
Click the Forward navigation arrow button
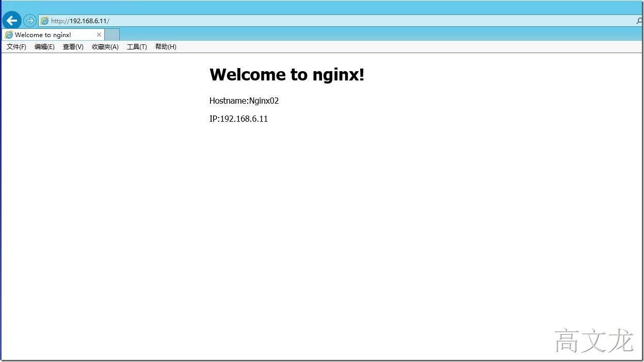coord(30,21)
